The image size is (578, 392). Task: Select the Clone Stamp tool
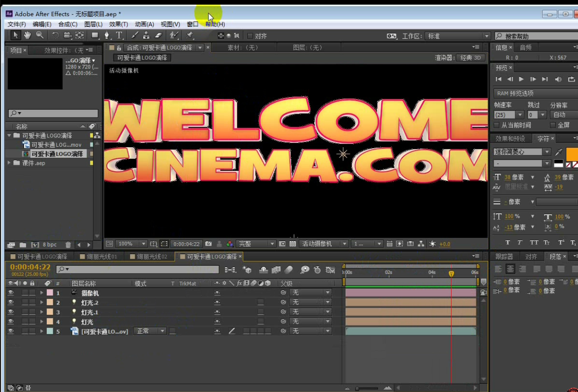[146, 35]
